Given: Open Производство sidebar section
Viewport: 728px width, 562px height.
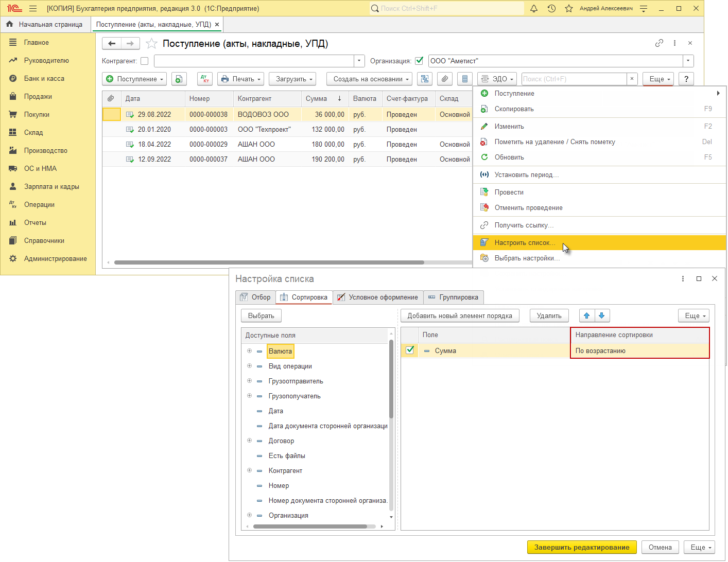Looking at the screenshot, I should [46, 150].
